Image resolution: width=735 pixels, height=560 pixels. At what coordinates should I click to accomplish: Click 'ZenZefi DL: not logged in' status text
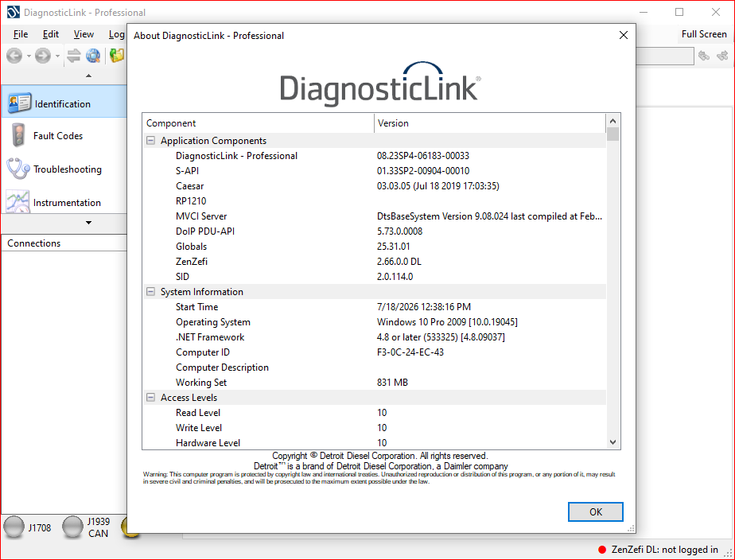(x=665, y=550)
